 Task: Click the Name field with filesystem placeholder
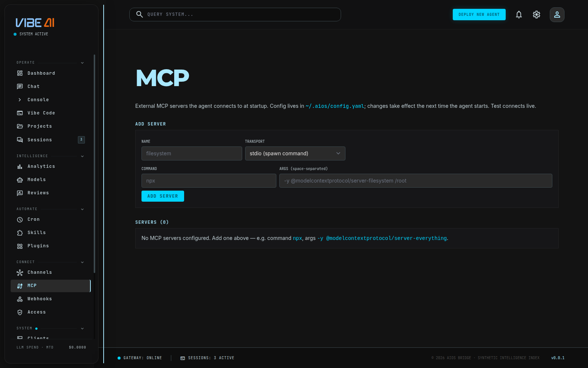point(192,153)
